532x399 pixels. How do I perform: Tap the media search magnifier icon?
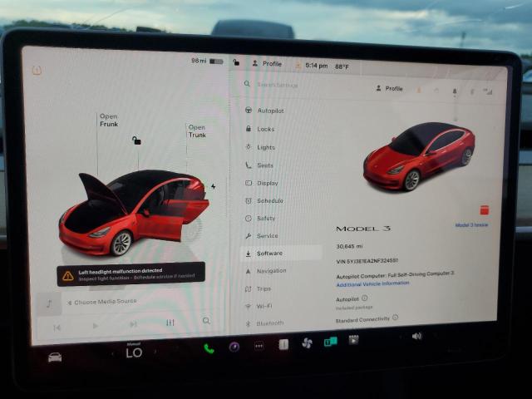pyautogui.click(x=206, y=321)
